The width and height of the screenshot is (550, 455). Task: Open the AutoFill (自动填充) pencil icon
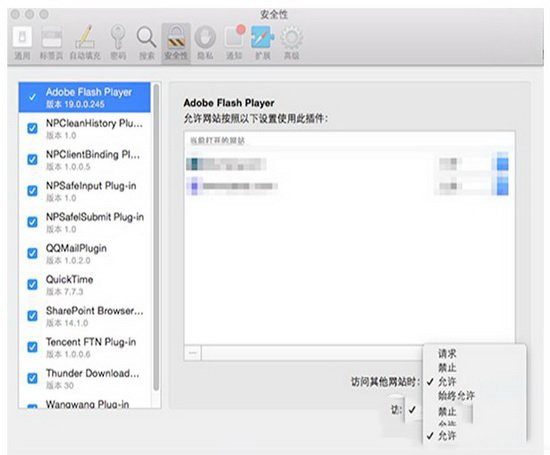85,37
